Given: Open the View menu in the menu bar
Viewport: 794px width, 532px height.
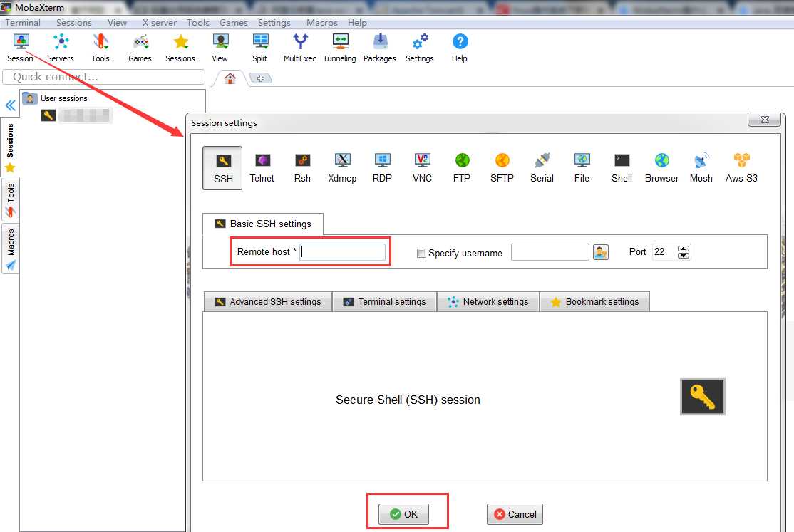Looking at the screenshot, I should pyautogui.click(x=117, y=23).
